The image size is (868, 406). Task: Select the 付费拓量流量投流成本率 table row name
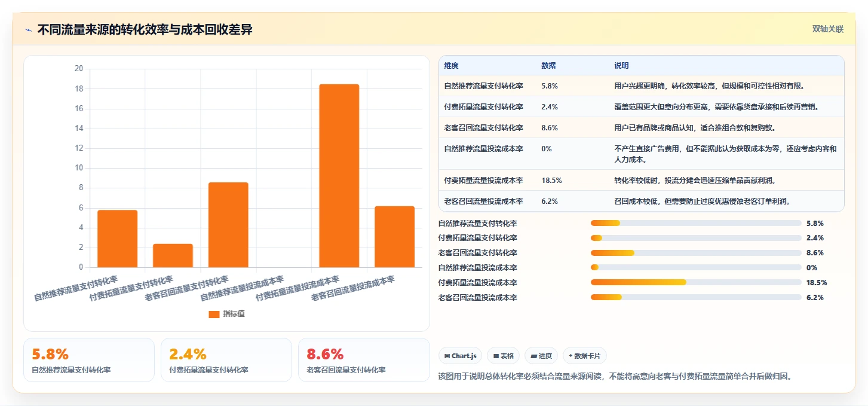[483, 181]
